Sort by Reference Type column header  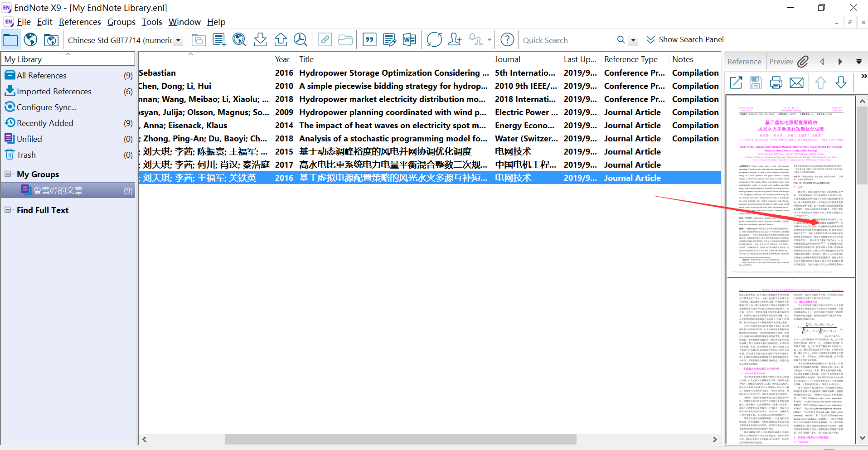coord(635,59)
